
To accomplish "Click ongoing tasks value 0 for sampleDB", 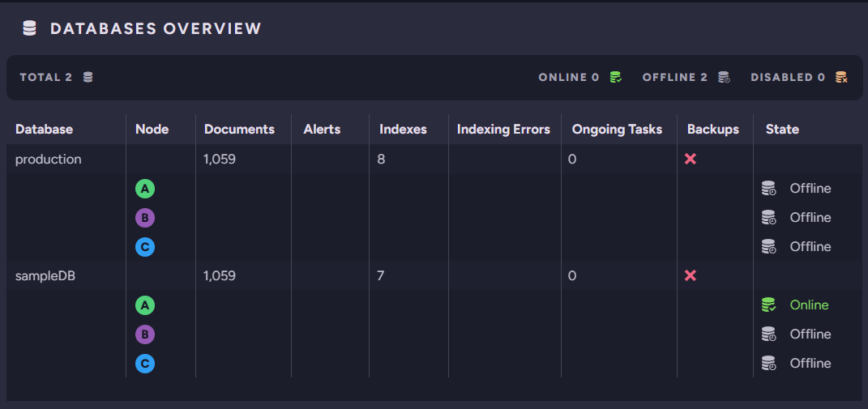I will pyautogui.click(x=572, y=275).
